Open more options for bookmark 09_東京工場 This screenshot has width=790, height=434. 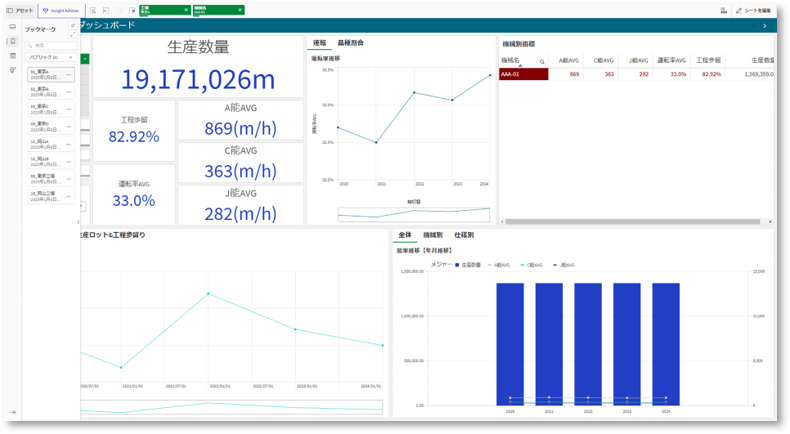pyautogui.click(x=69, y=179)
